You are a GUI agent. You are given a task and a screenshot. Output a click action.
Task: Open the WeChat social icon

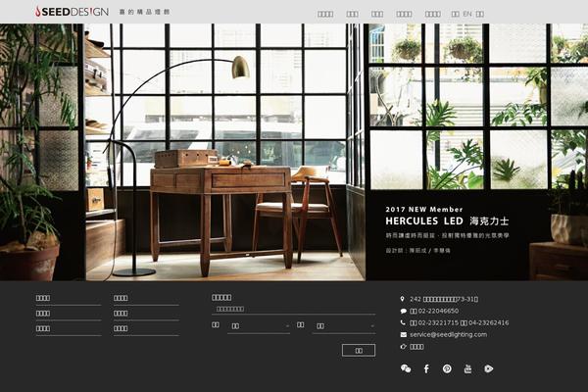[406, 368]
